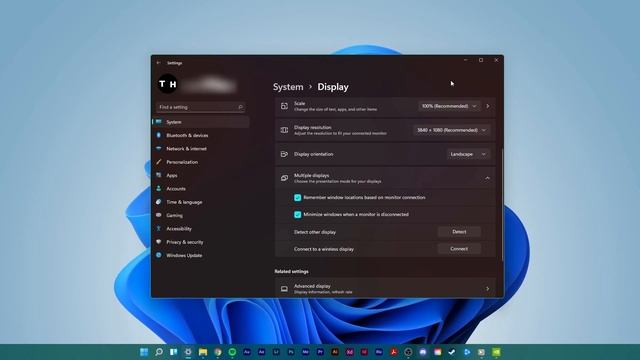Screen dimensions: 640x360
Task: Open Premiere Pro (Pr) from the taskbar
Action: point(320,352)
